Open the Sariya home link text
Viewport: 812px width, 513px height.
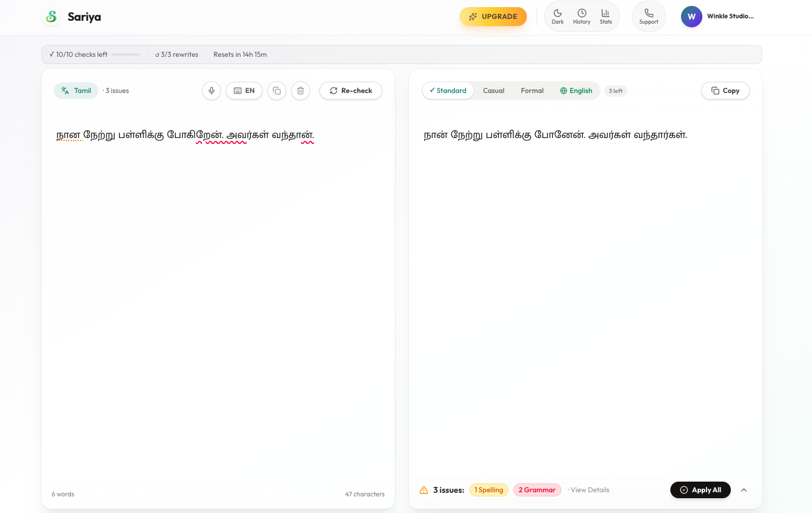point(84,17)
